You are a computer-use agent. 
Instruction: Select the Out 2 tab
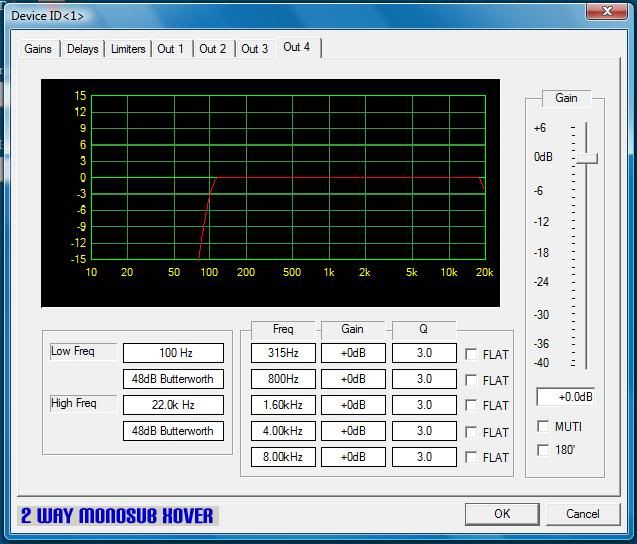(212, 49)
